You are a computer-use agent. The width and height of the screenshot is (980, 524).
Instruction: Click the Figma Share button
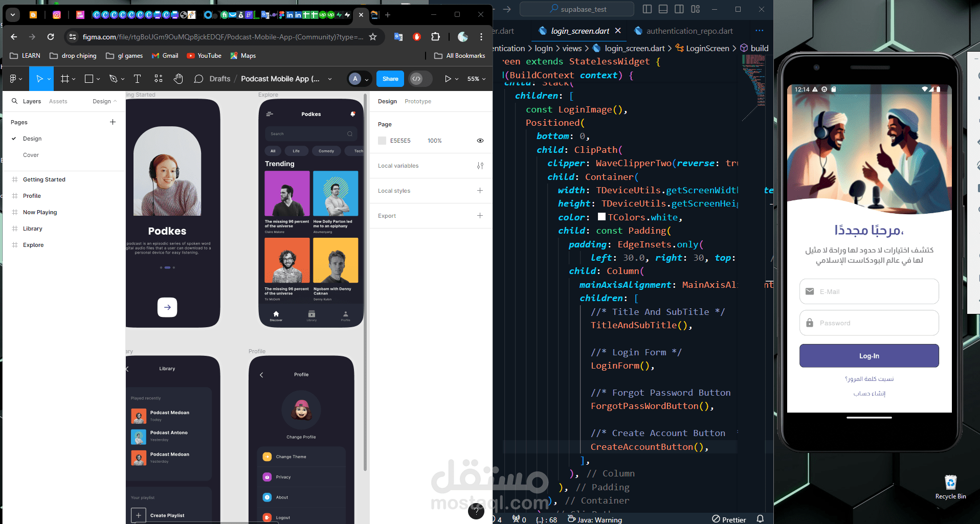click(390, 79)
